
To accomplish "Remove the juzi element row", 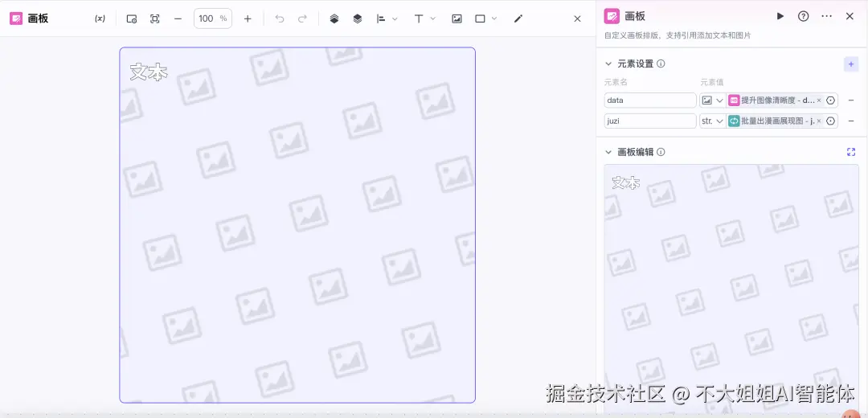I will point(851,121).
